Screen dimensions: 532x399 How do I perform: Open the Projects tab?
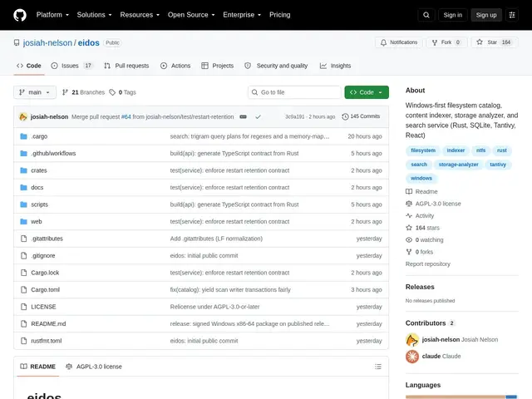(x=218, y=66)
